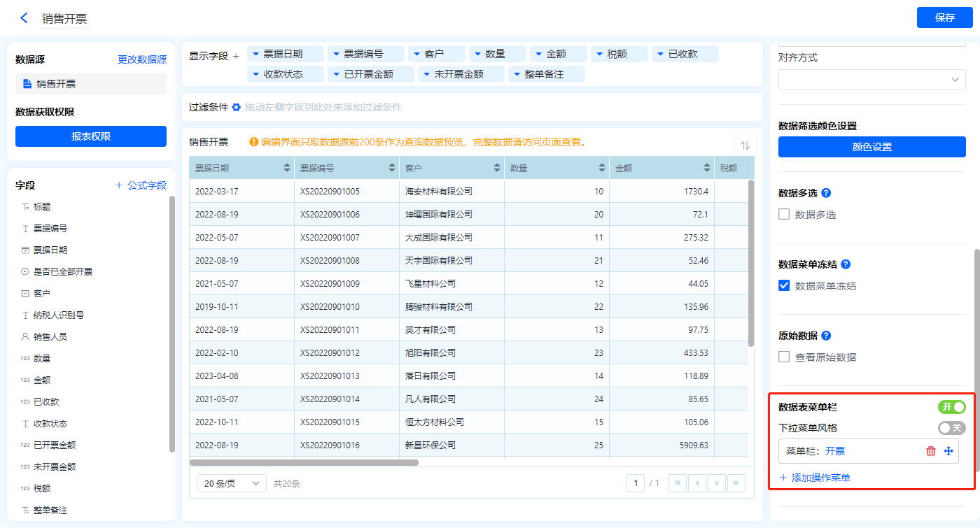Viewport: 980px width, 528px height.
Task: Uncheck the 数据菜单冻结 checkbox
Action: pos(785,286)
